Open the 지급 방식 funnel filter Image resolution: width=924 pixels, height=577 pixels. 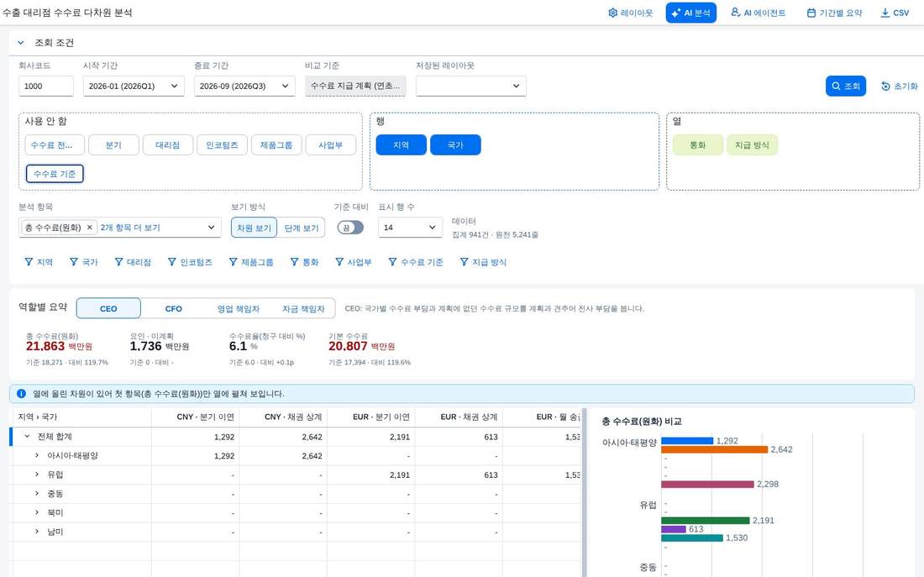tap(465, 262)
